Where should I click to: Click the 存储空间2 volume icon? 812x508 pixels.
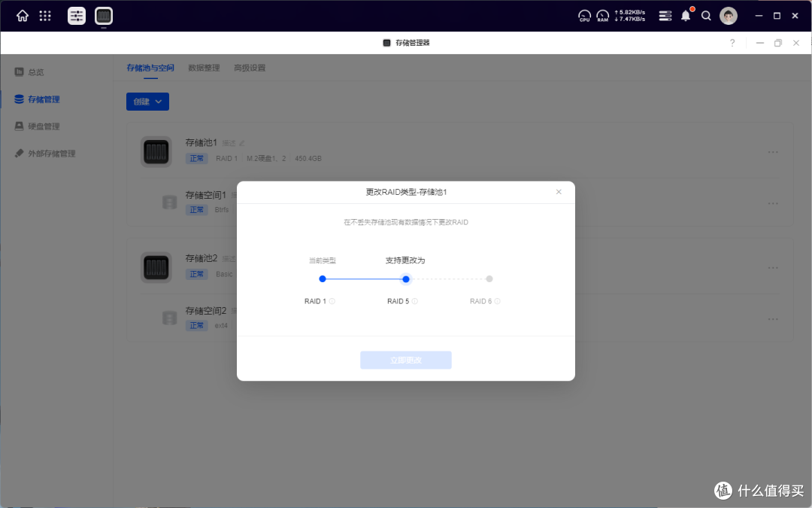170,318
